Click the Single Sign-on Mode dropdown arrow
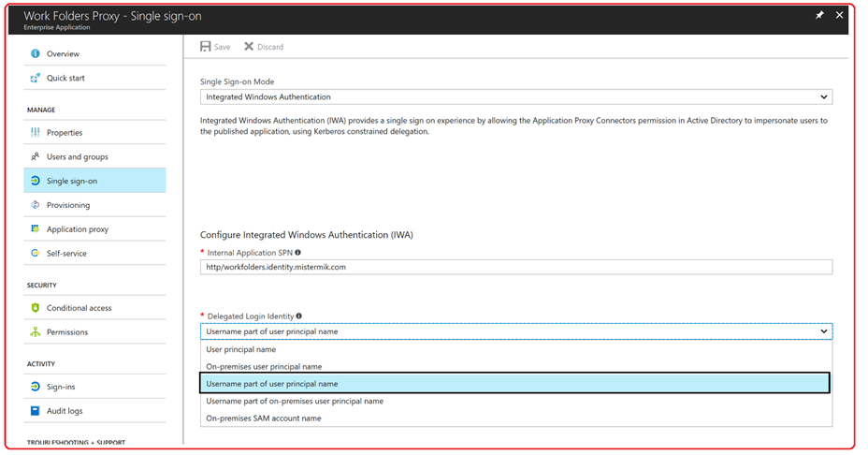 tap(824, 97)
